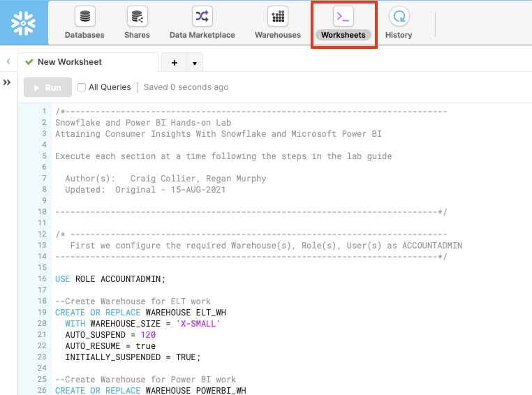
Task: Click the left arrow beside worksheet tabs
Action: tap(8, 62)
